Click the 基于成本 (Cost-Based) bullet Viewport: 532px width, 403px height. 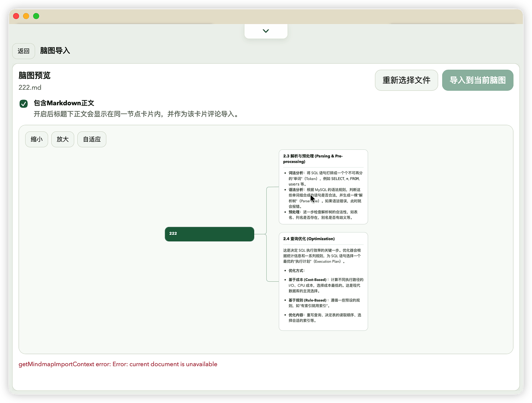click(x=323, y=285)
